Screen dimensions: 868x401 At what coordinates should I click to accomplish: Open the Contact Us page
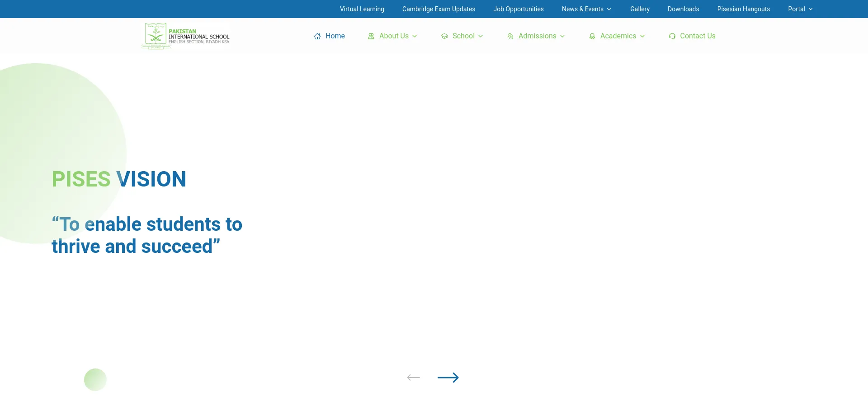tap(698, 36)
